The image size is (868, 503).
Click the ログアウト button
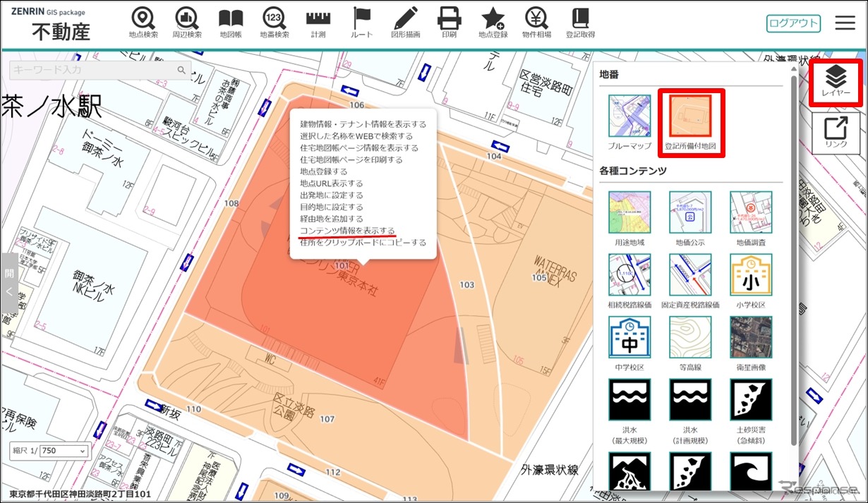pos(794,23)
